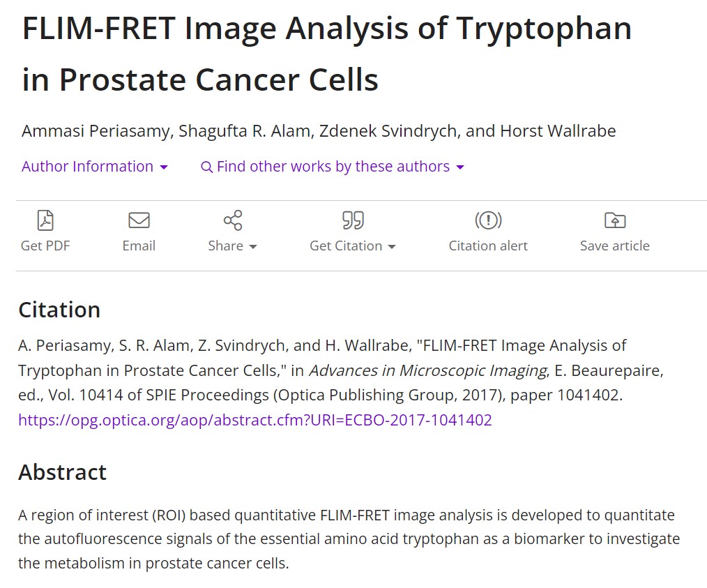The width and height of the screenshot is (707, 588).
Task: Open the Share dropdown arrow
Action: point(253,247)
